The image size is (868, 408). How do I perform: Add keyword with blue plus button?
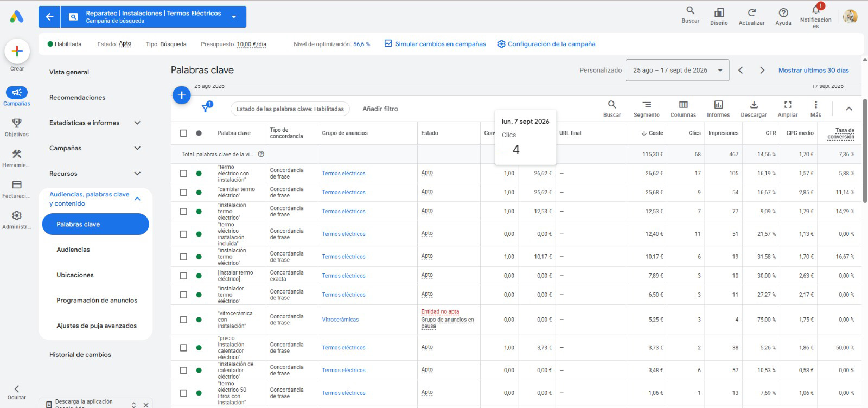181,95
